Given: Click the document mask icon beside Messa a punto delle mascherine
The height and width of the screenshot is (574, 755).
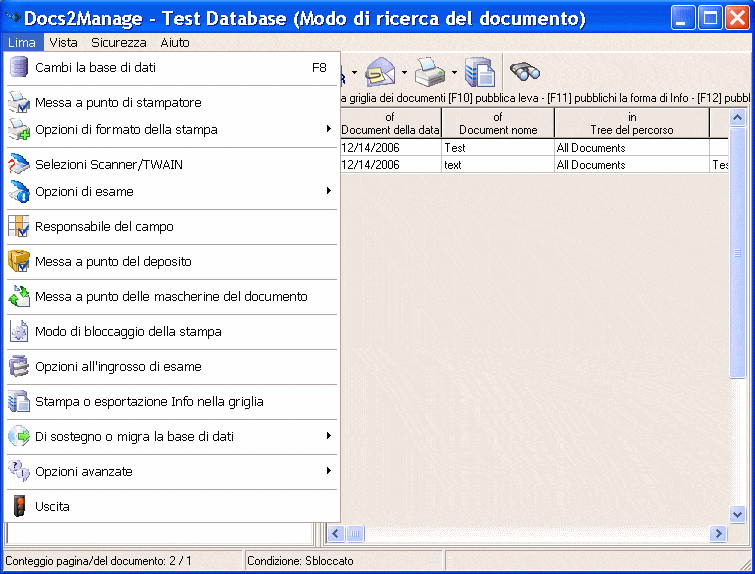Looking at the screenshot, I should click(19, 296).
